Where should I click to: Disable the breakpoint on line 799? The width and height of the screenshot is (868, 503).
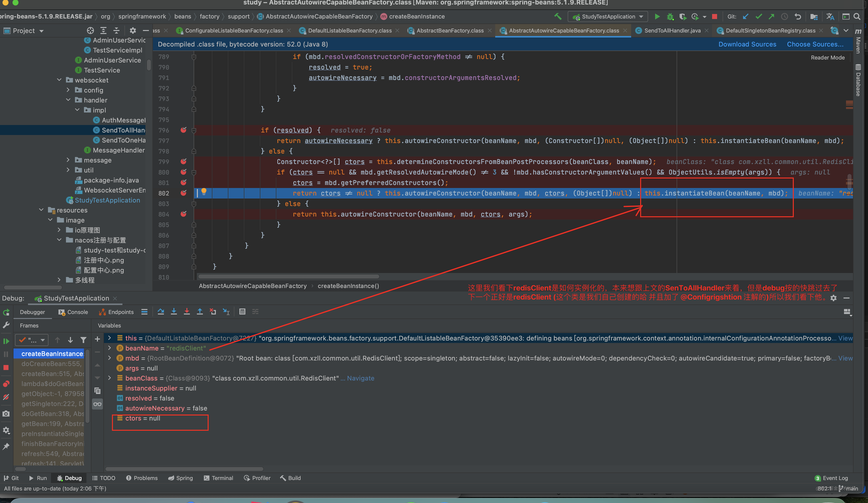(184, 161)
